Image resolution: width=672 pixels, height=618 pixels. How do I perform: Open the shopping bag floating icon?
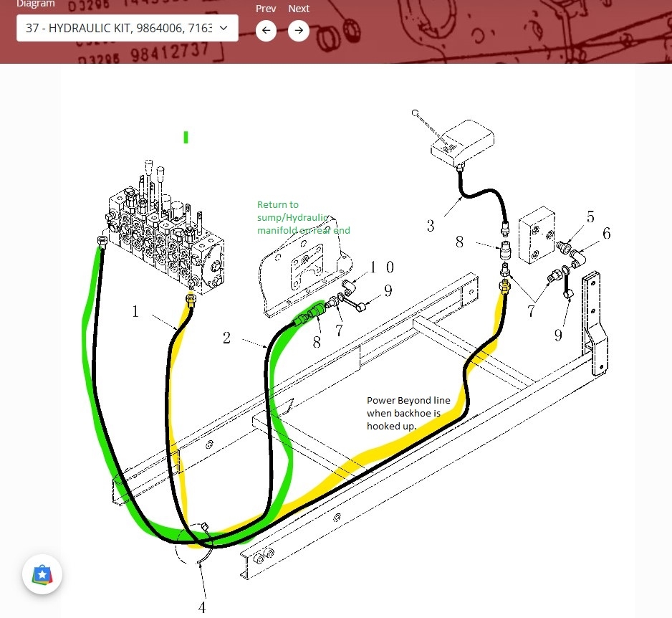[42, 574]
